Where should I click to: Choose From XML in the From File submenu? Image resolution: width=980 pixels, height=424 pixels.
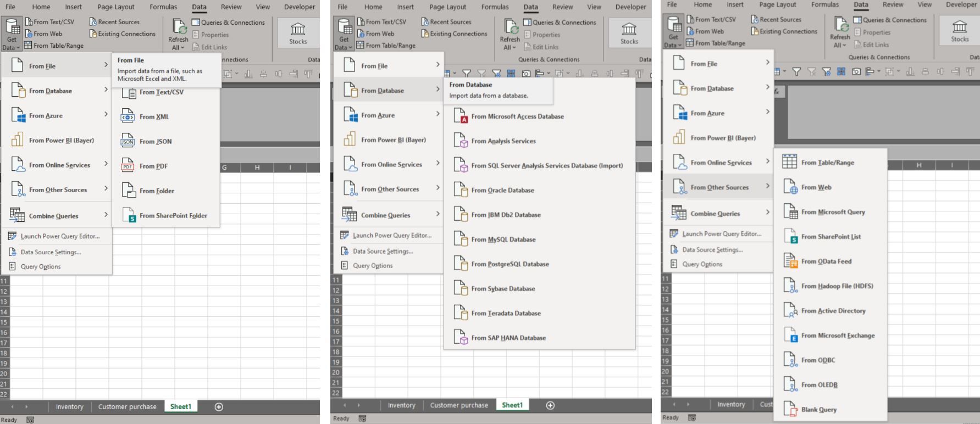(x=165, y=116)
